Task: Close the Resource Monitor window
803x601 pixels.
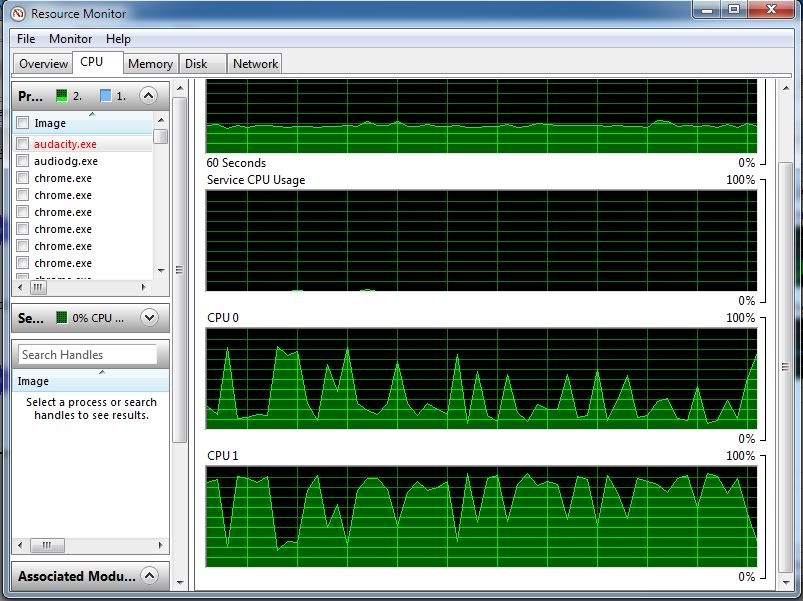Action: [x=771, y=9]
